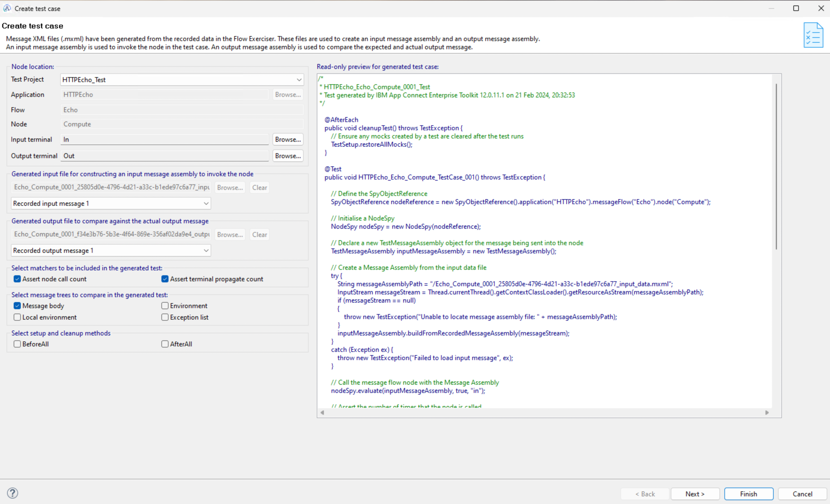This screenshot has height=504, width=830.
Task: Minimize the Create test case dialog
Action: pyautogui.click(x=771, y=8)
